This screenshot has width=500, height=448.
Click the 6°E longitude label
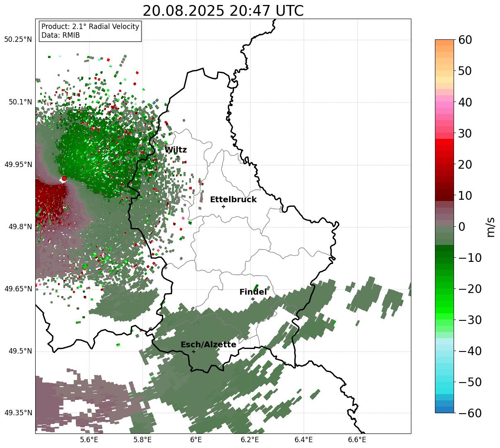(x=196, y=440)
